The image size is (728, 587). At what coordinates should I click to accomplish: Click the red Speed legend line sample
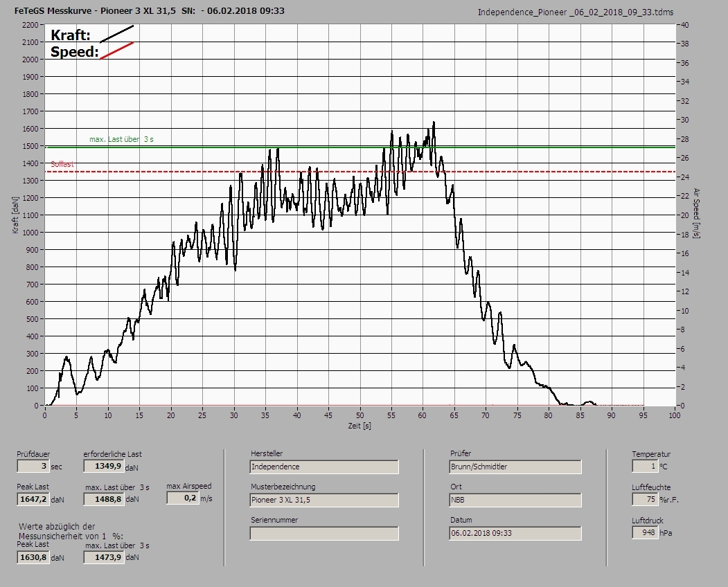coord(116,51)
